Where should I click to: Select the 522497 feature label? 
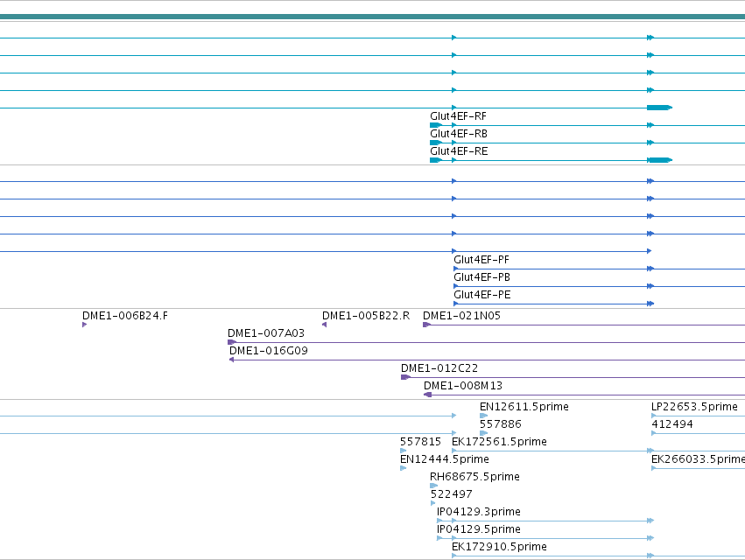(x=452, y=494)
